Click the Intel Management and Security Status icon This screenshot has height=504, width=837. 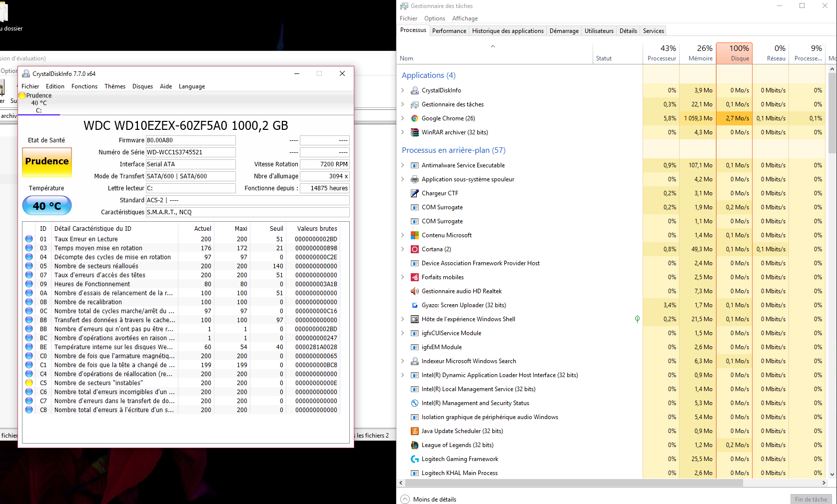(x=414, y=403)
